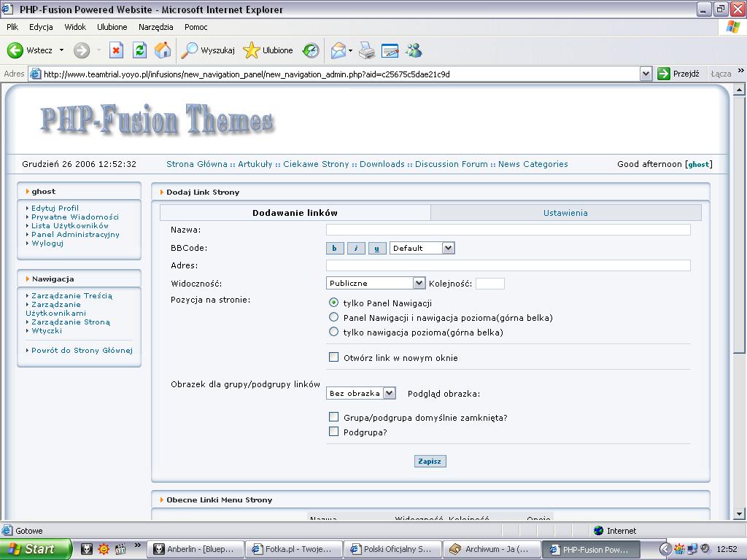Click the media clapper icon in Quick Launch
This screenshot has height=560, width=747.
[120, 549]
